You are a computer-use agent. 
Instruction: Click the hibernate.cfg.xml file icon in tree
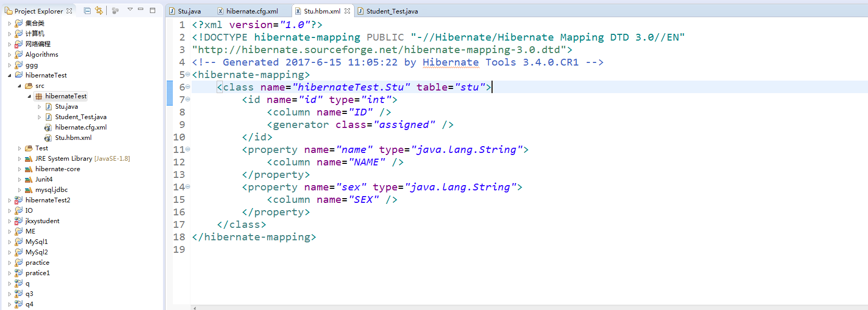click(48, 127)
